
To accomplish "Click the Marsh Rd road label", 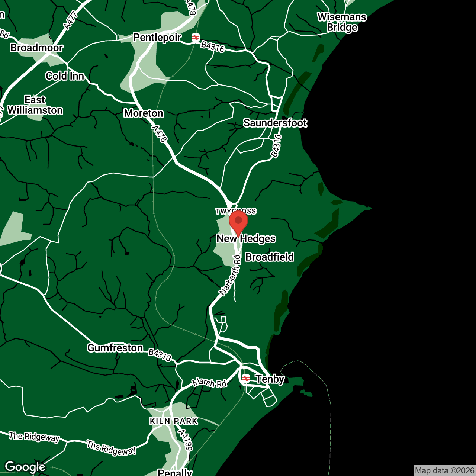I will (209, 383).
